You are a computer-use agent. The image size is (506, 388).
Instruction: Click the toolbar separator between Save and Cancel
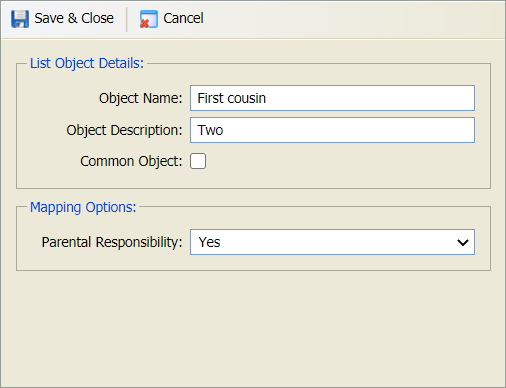pyautogui.click(x=127, y=19)
